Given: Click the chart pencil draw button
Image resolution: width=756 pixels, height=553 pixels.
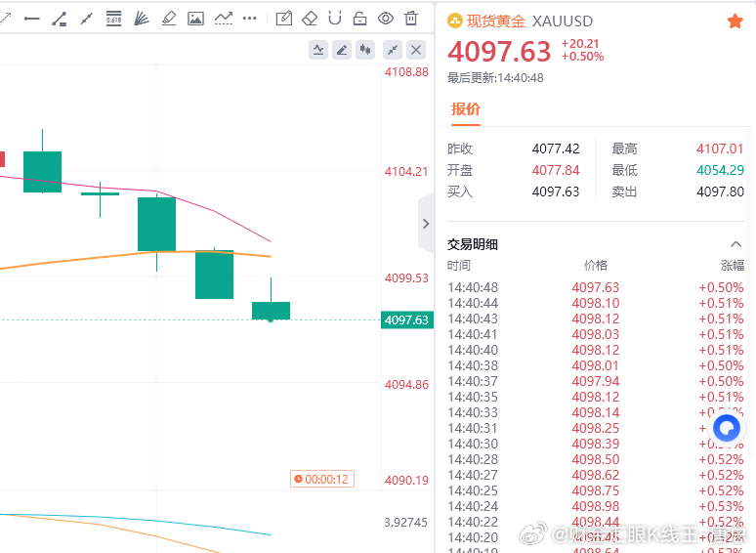Looking at the screenshot, I should tap(342, 50).
